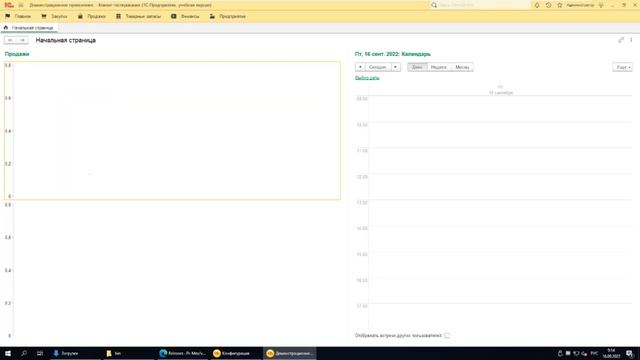Open the Продажи section in top menu

point(92,16)
